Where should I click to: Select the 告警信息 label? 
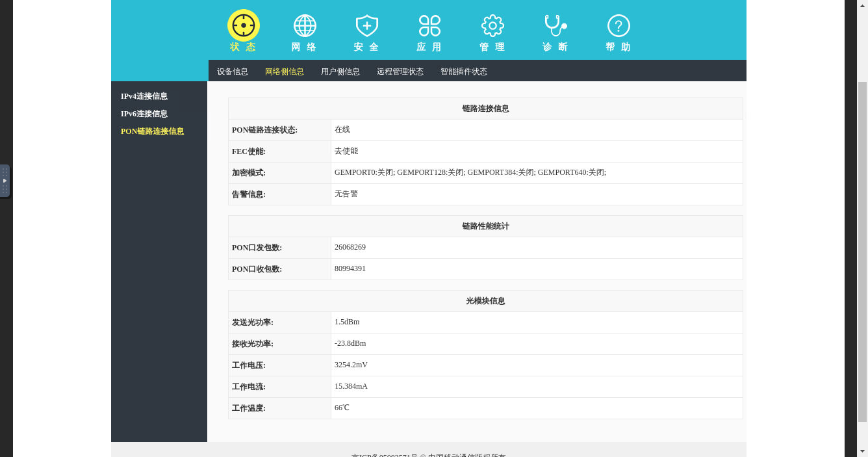click(249, 194)
